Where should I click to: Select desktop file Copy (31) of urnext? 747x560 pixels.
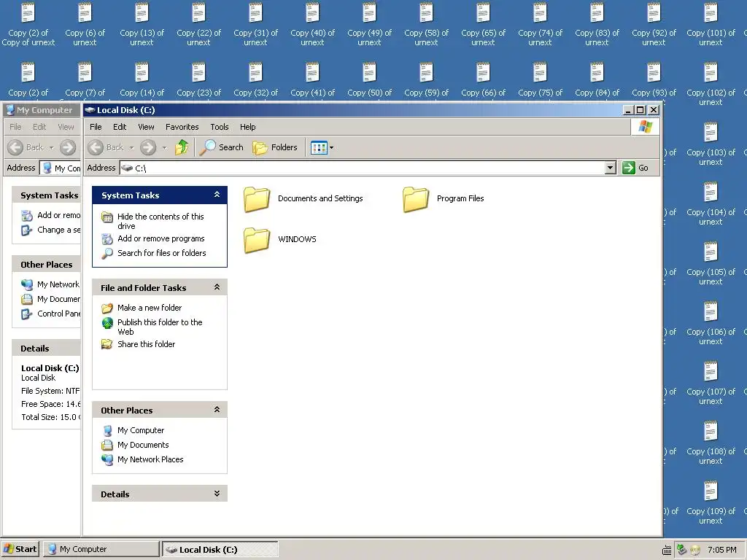point(255,24)
